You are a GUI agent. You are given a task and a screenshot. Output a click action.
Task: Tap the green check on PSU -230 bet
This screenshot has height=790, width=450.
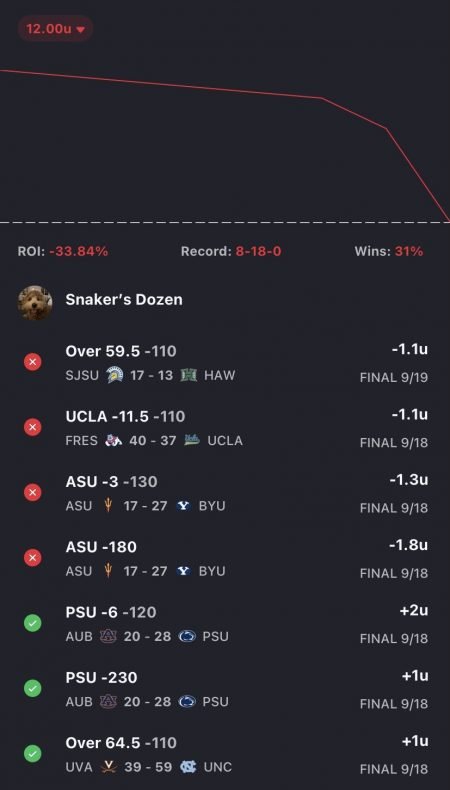[33, 688]
